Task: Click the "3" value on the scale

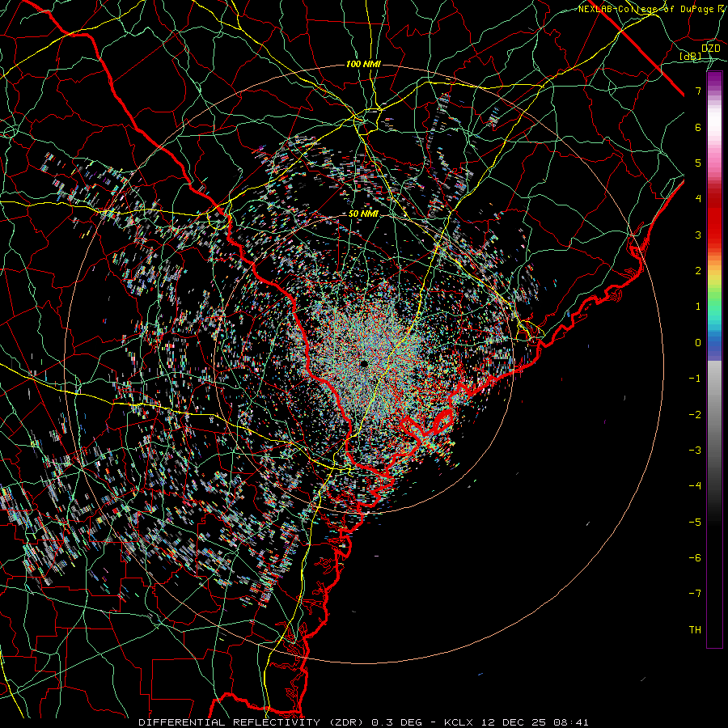Action: [698, 235]
